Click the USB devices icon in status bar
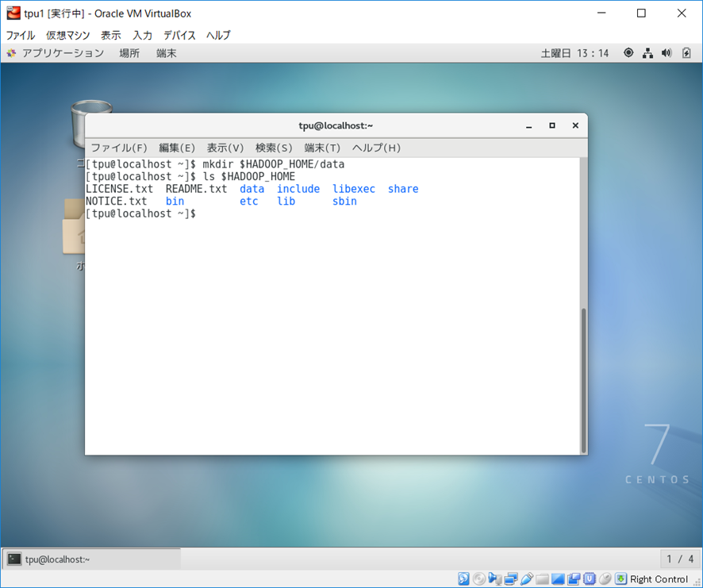Viewport: 703px width, 588px height. pos(527,579)
